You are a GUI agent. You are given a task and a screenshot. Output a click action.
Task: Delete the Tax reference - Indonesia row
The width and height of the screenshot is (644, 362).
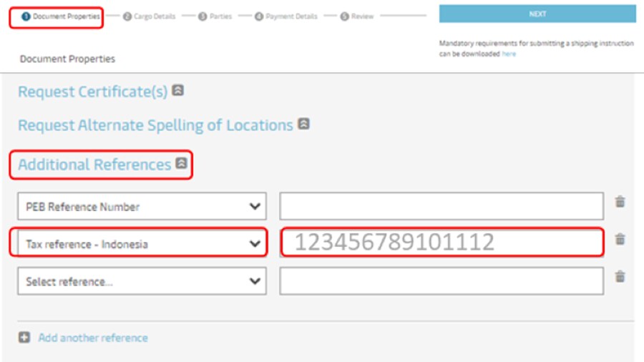[620, 240]
